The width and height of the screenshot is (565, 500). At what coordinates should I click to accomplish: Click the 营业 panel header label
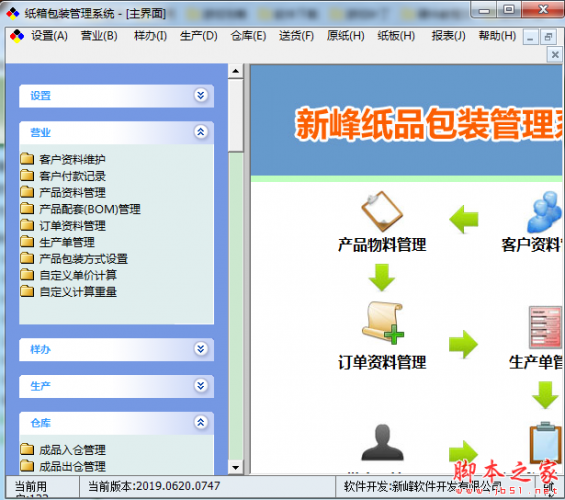[x=40, y=132]
